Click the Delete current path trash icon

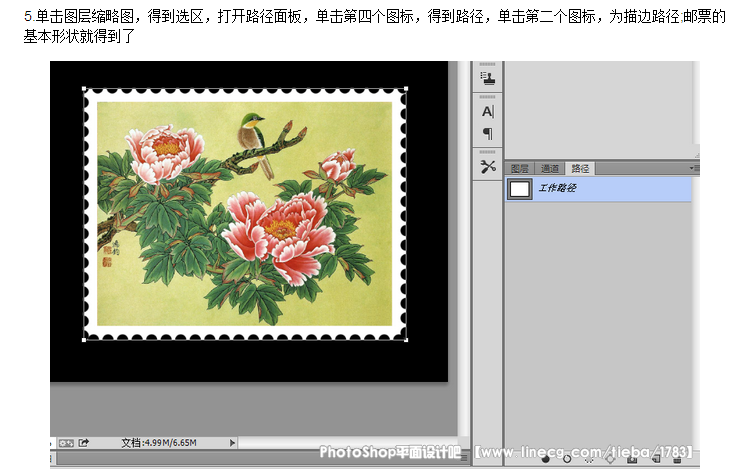pyautogui.click(x=677, y=459)
